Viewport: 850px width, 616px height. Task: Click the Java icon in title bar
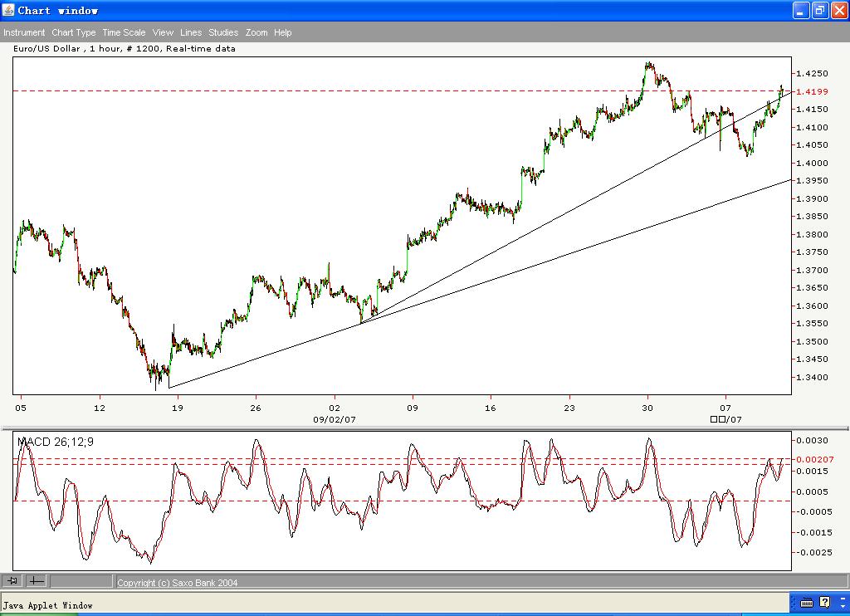[8, 10]
